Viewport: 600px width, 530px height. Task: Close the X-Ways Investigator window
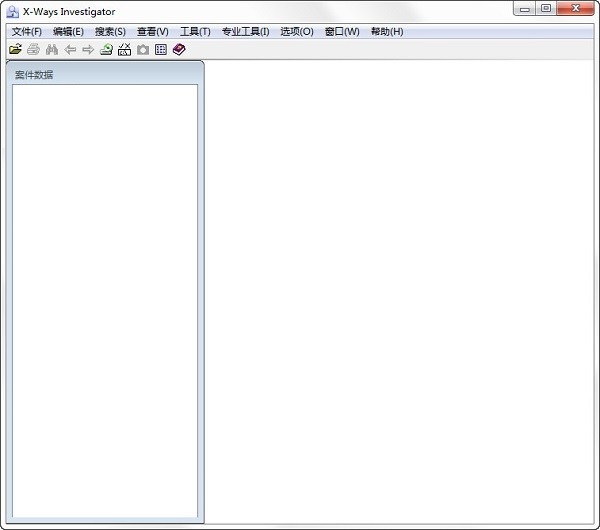pos(576,8)
